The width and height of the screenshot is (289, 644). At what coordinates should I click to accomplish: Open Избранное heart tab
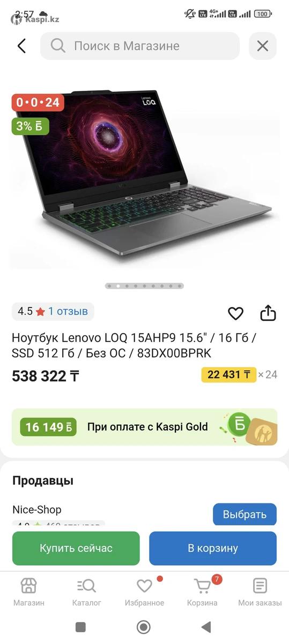click(x=144, y=592)
